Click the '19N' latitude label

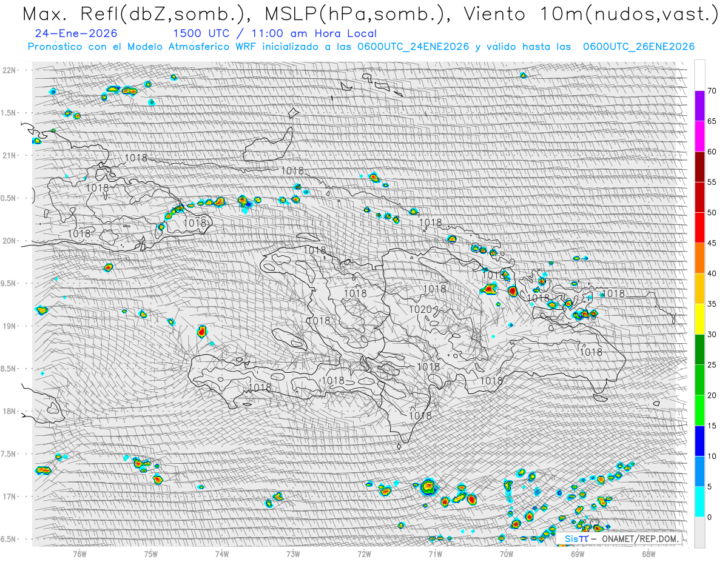(x=10, y=326)
